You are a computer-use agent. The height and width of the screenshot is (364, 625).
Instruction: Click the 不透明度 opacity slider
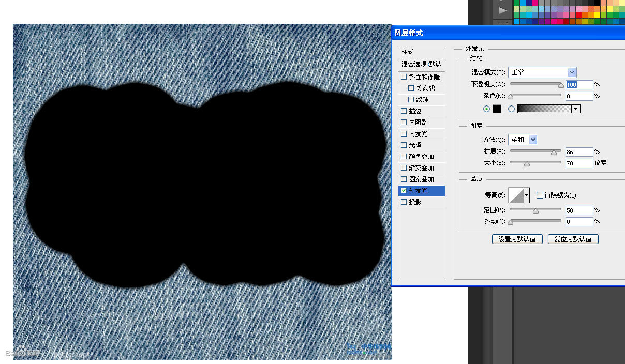pos(535,84)
